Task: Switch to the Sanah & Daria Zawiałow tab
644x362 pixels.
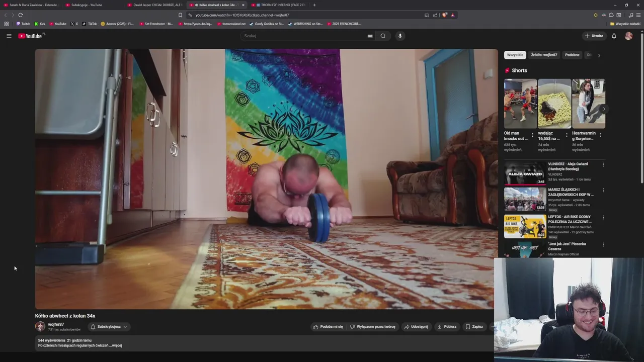Action: [x=31, y=5]
